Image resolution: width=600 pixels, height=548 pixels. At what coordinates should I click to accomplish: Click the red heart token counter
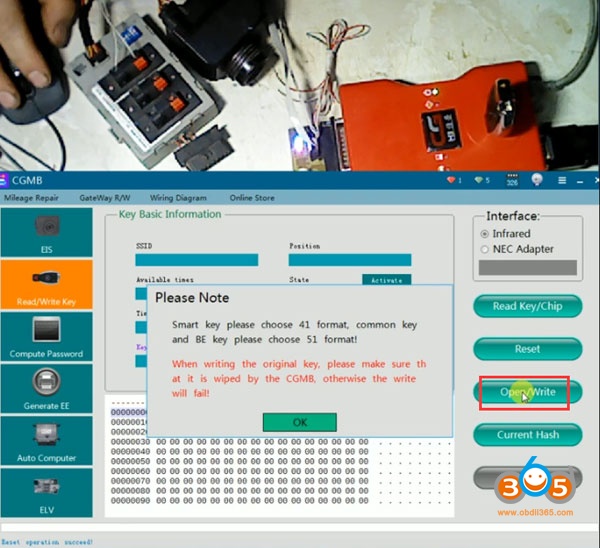pos(454,180)
